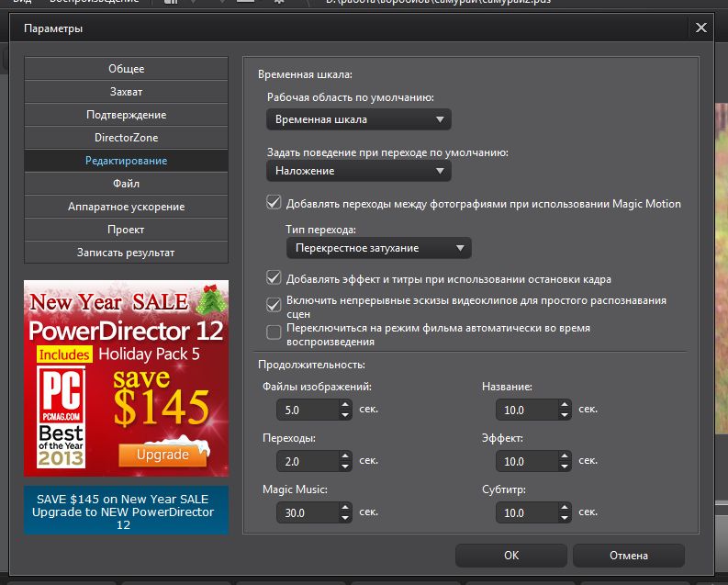Open the Перекрестное затухание transition type dropdown
Viewport: 728px width, 585px height.
(x=378, y=248)
